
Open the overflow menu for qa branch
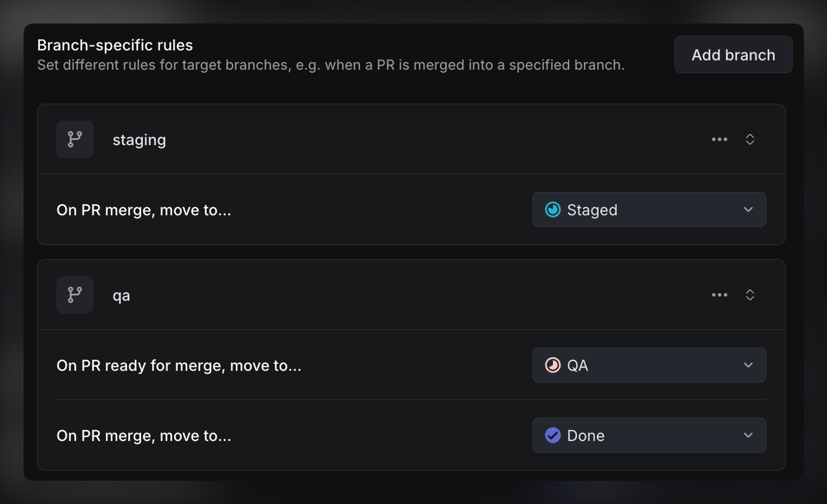coord(719,295)
